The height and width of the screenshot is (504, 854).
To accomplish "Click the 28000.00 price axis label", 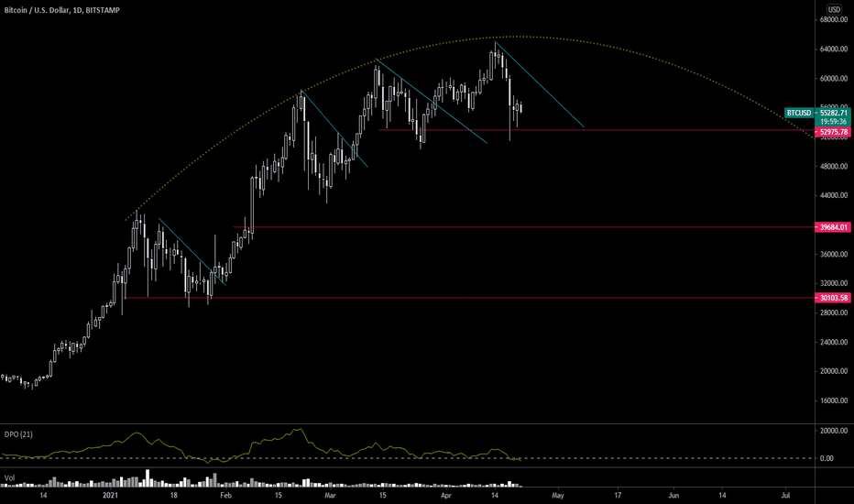I will (834, 312).
